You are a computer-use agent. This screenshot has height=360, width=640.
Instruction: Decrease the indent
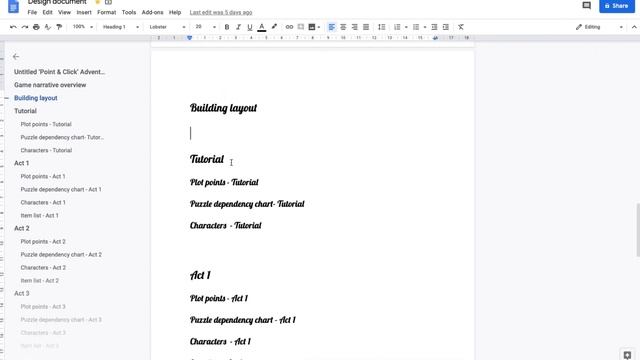pyautogui.click(x=434, y=27)
